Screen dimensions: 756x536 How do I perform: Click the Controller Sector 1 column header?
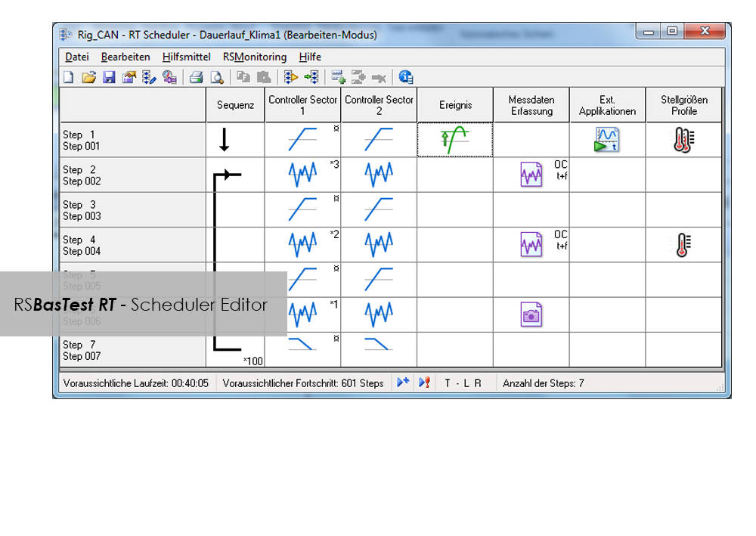click(x=303, y=105)
